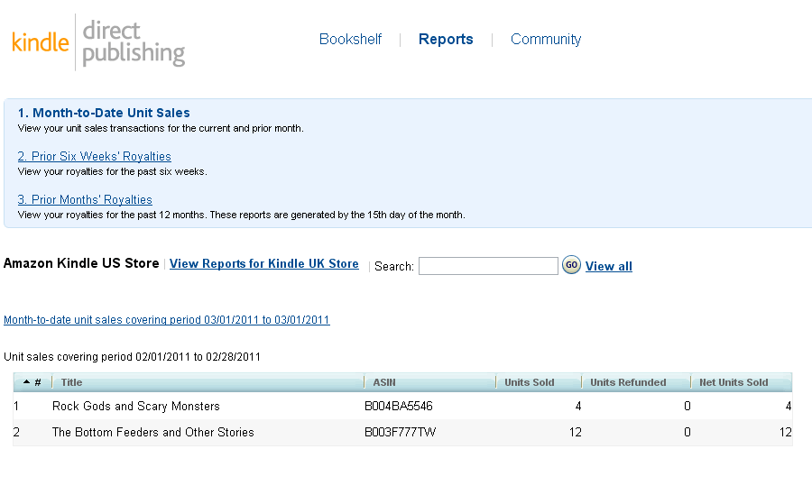This screenshot has height=504, width=812.
Task: Go to the Community tab
Action: (546, 40)
